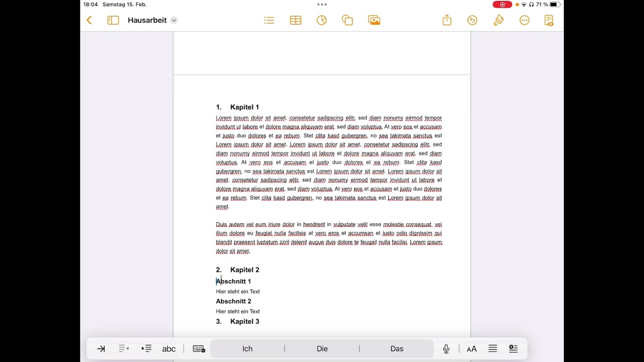Insert a table from toolbar
Screen dimensions: 644x362
click(296, 20)
